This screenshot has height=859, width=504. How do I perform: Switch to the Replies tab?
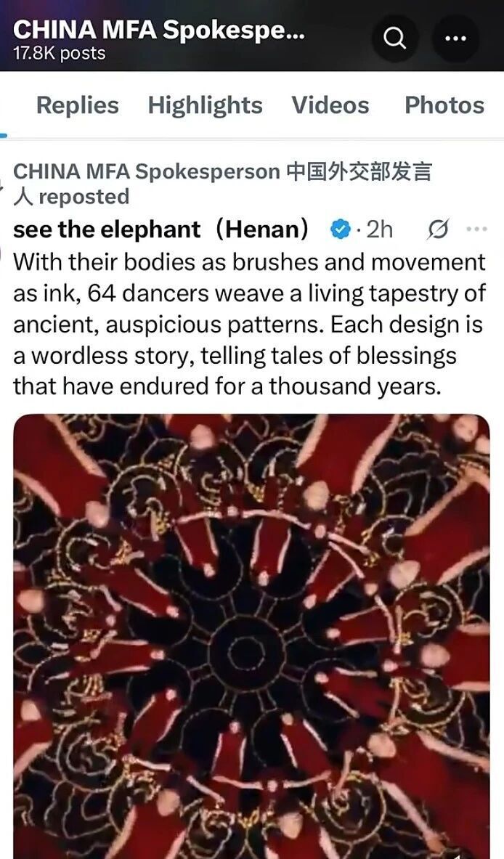pos(77,105)
